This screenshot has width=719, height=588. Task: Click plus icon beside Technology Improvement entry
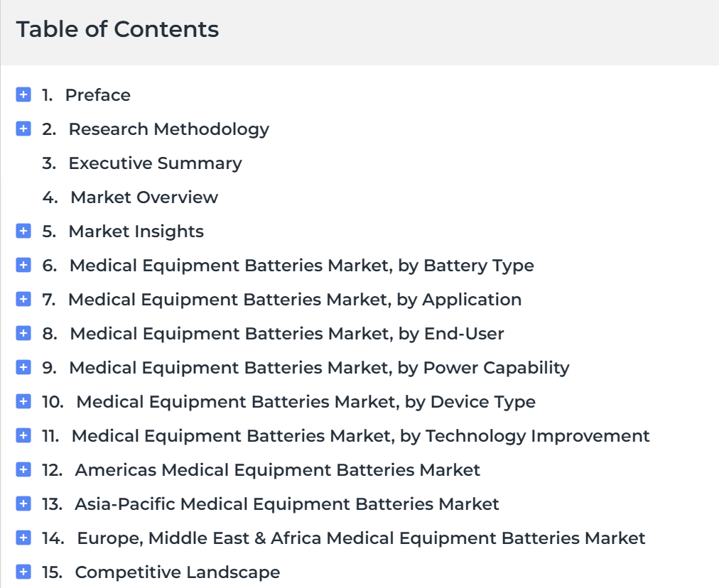[23, 435]
